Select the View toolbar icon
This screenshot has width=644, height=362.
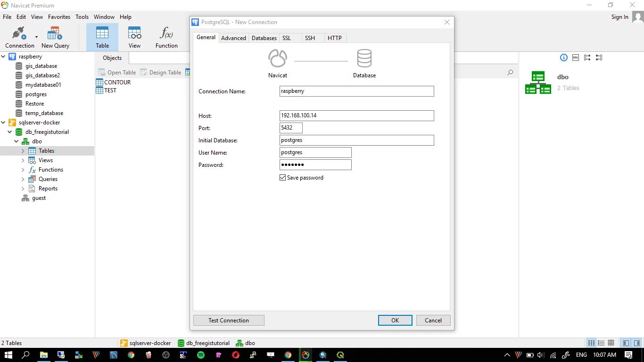pos(134,37)
